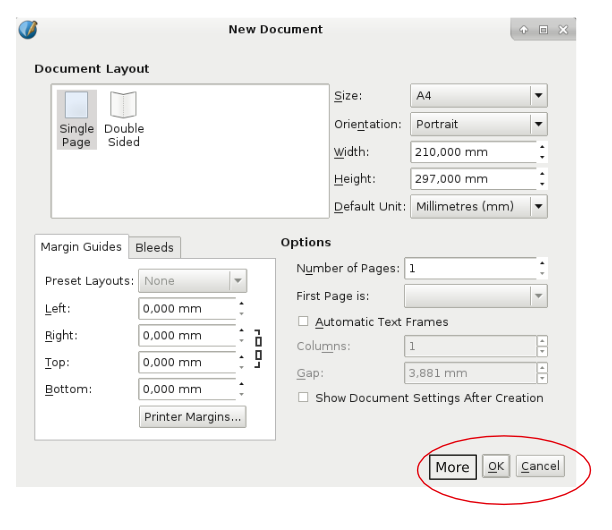The width and height of the screenshot is (612, 530).
Task: Expand the Default Unit dropdown
Action: pos(479,206)
